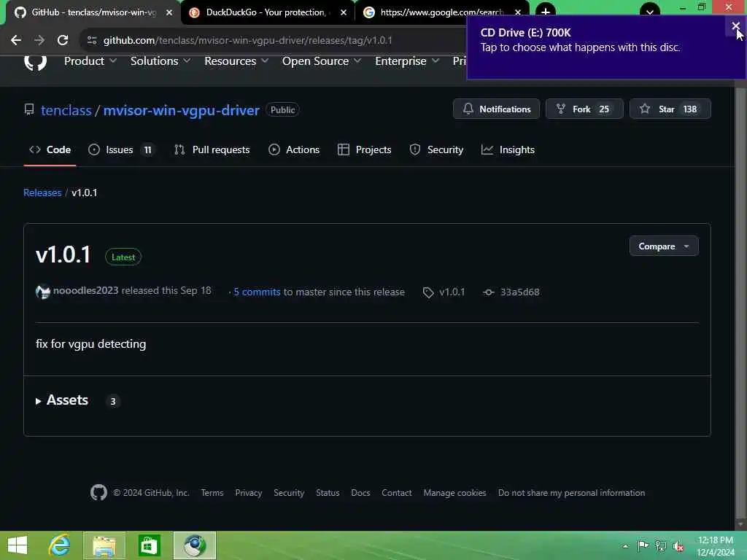
Task: Open the Compare dropdown
Action: tap(664, 246)
